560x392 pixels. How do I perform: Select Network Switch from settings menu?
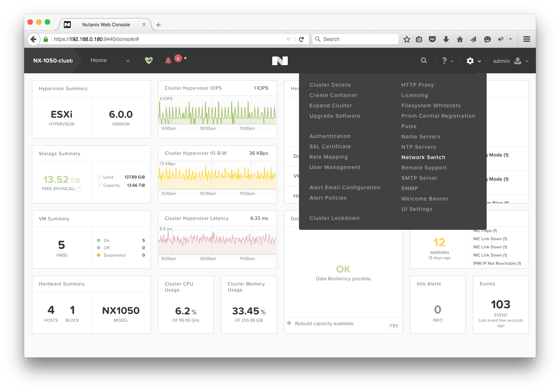pyautogui.click(x=423, y=157)
